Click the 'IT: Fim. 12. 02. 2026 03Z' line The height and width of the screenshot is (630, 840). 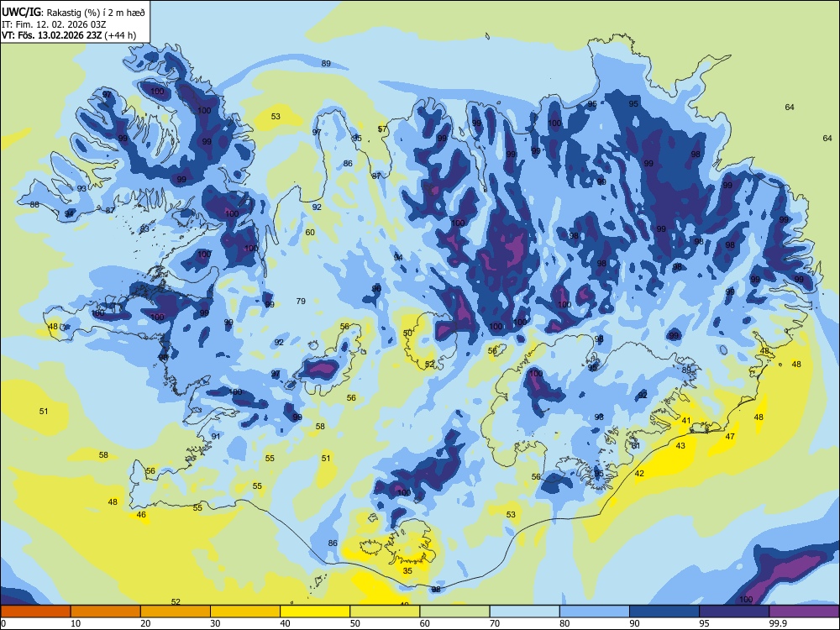[x=52, y=24]
